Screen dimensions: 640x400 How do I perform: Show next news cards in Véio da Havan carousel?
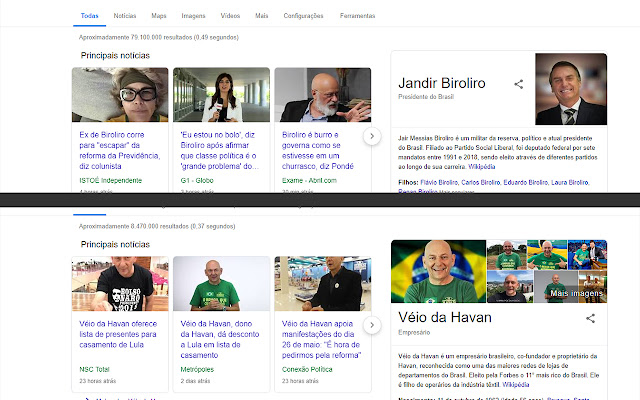click(372, 325)
